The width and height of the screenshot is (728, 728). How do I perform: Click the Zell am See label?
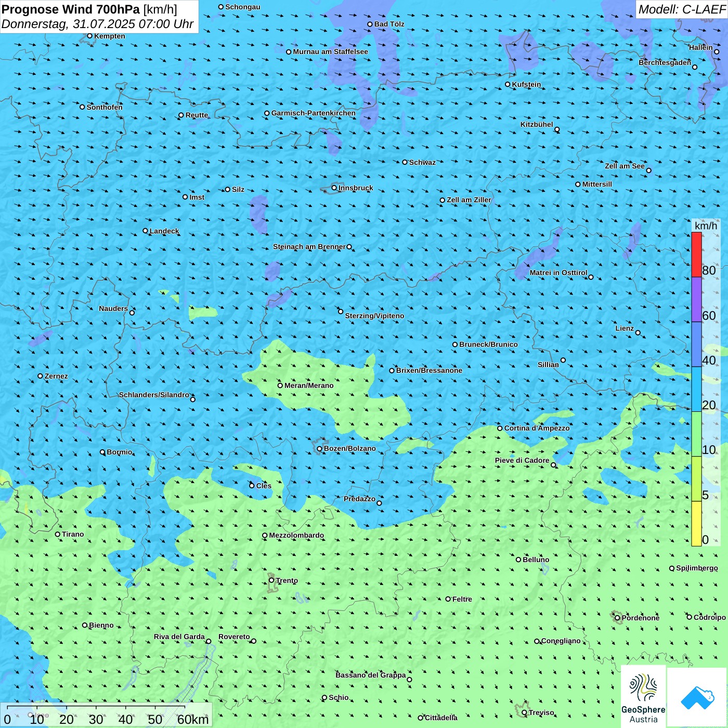[x=625, y=166]
